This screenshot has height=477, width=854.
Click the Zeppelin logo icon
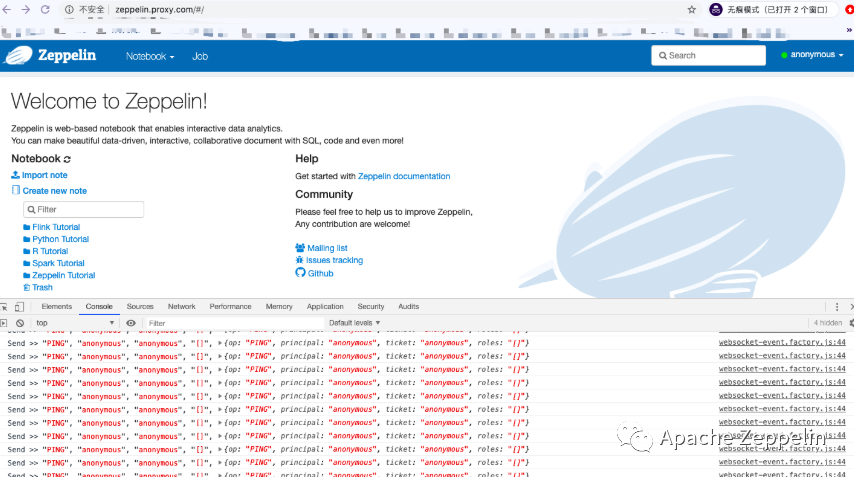19,56
